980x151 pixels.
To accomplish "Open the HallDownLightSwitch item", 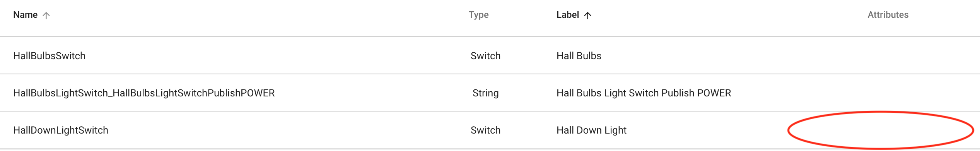I will [61, 130].
